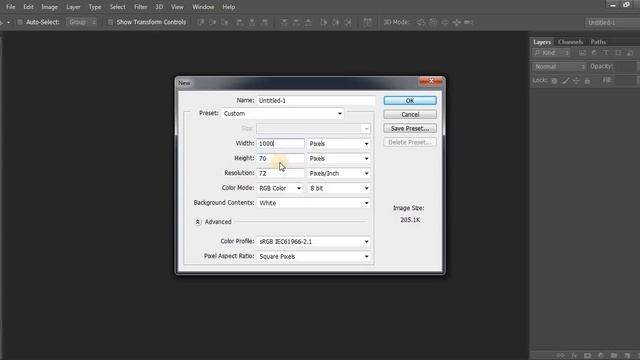The height and width of the screenshot is (360, 640).
Task: Click the Cancel button
Action: pyautogui.click(x=410, y=114)
